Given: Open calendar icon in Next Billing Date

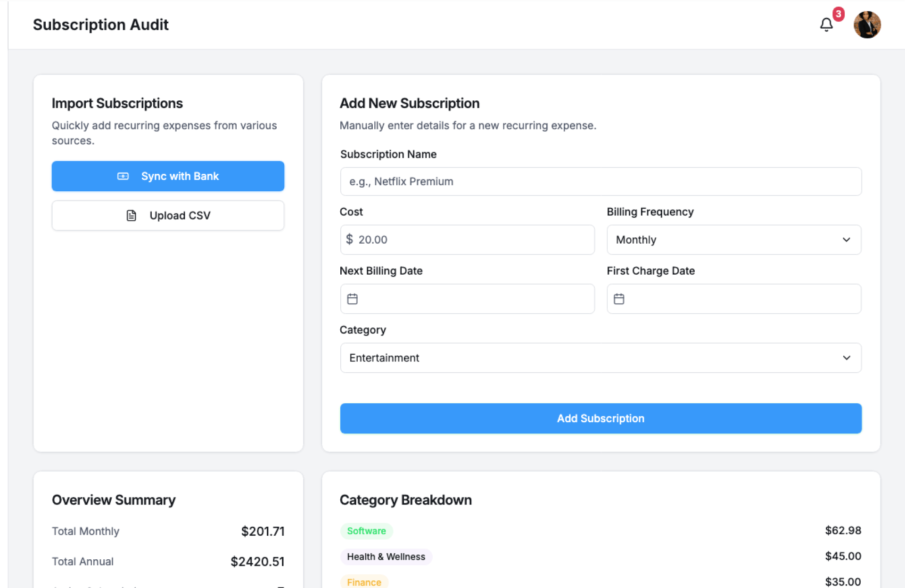Looking at the screenshot, I should click(352, 299).
